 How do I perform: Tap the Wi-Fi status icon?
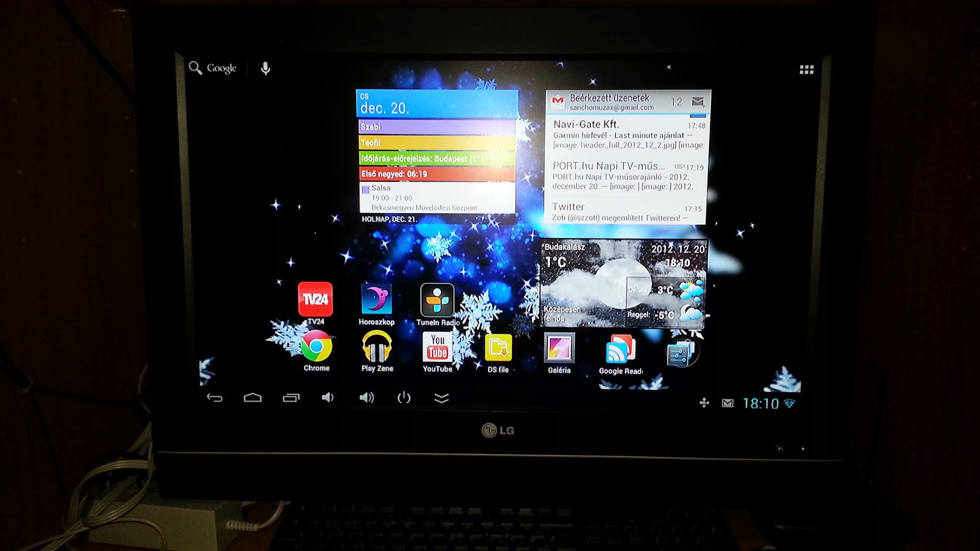790,404
